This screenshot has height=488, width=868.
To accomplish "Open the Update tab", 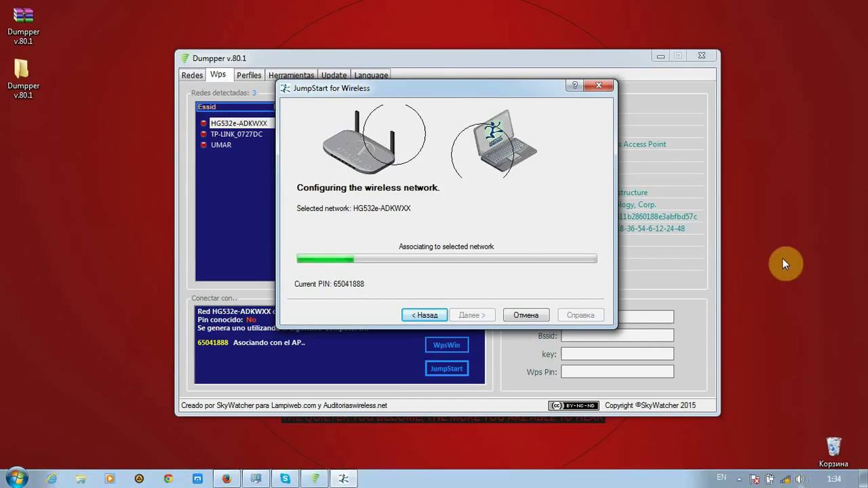I will point(334,75).
